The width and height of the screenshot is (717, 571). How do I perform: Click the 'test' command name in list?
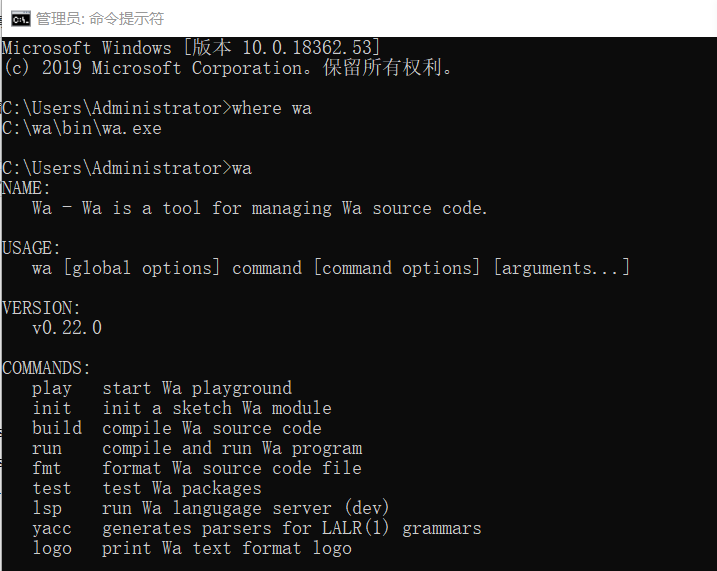click(x=52, y=488)
